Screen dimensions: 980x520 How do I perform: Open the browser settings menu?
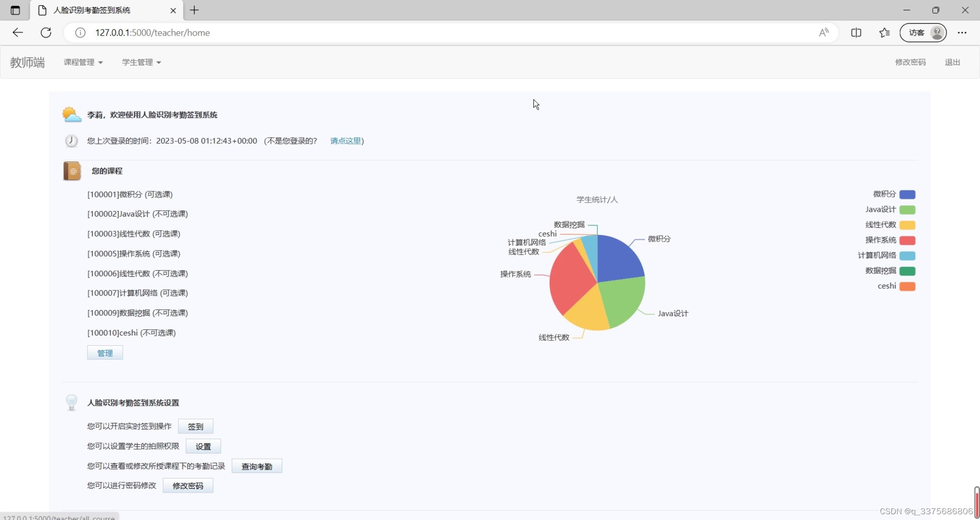(962, 32)
